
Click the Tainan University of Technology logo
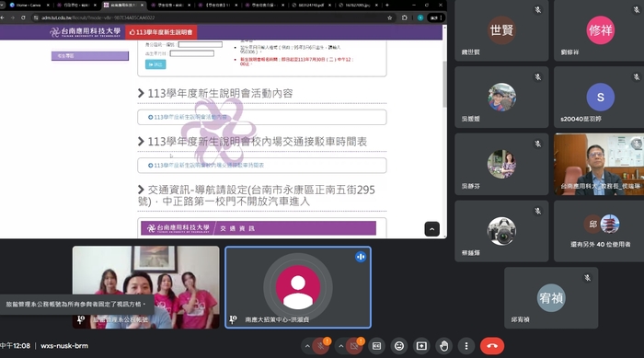click(85, 32)
